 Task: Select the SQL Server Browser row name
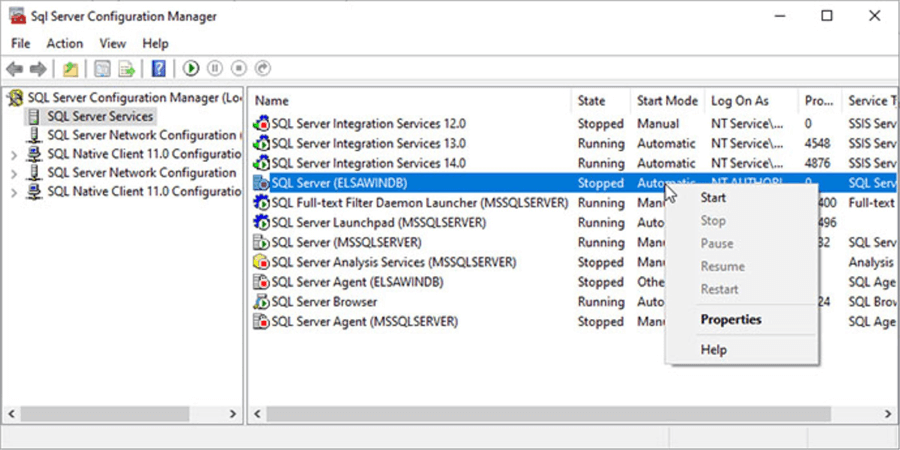(x=324, y=302)
